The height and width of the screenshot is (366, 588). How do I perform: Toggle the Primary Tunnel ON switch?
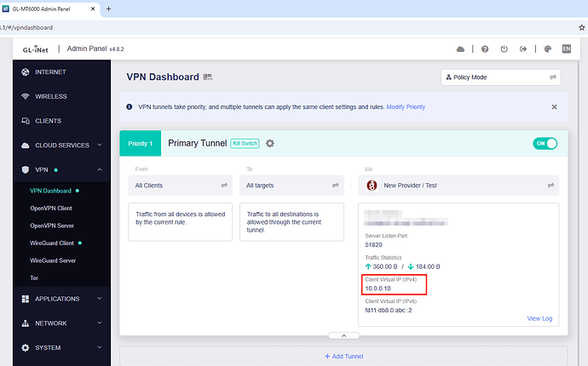[x=545, y=143]
